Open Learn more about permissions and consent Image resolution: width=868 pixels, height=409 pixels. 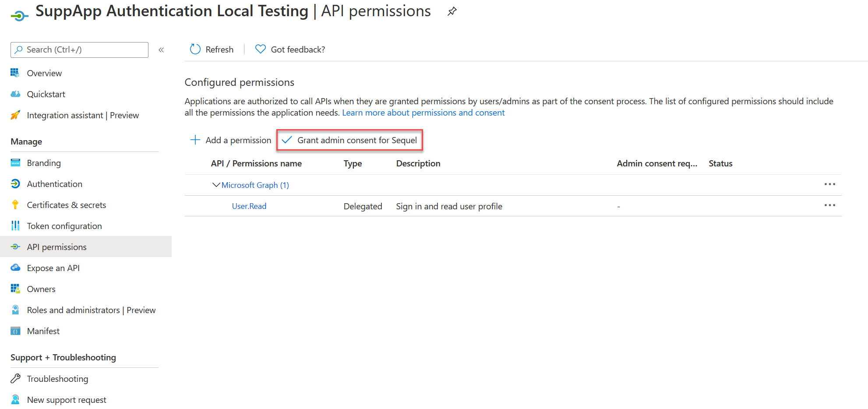(x=423, y=113)
